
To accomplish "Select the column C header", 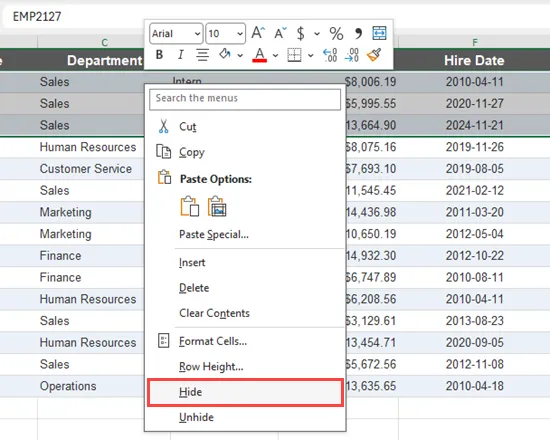I will point(104,42).
